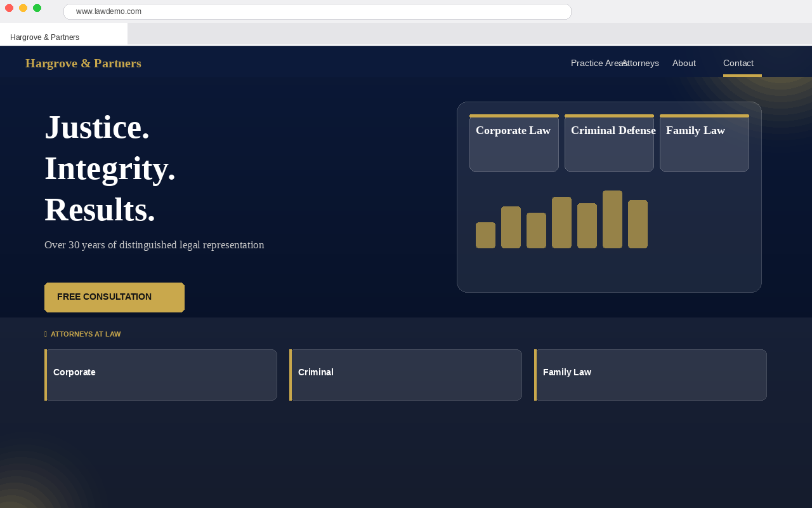Close the window with the red button
Viewport: 812px width, 508px height.
coord(9,8)
